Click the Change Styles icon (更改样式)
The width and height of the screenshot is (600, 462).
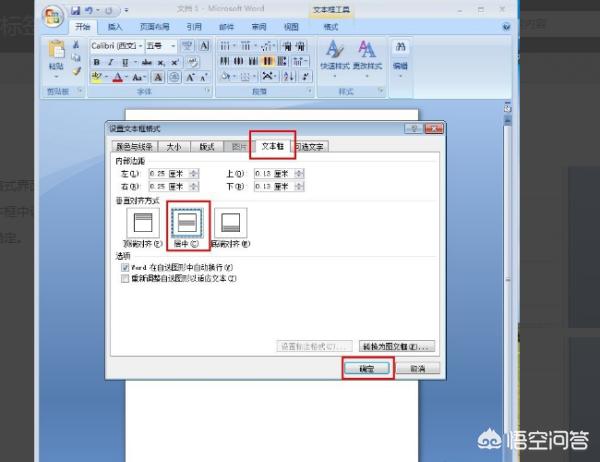point(367,56)
